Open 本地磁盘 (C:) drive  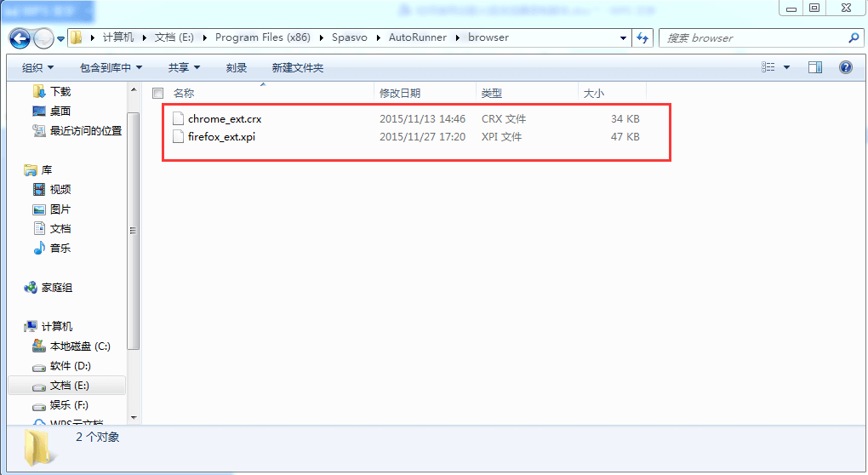click(x=80, y=346)
